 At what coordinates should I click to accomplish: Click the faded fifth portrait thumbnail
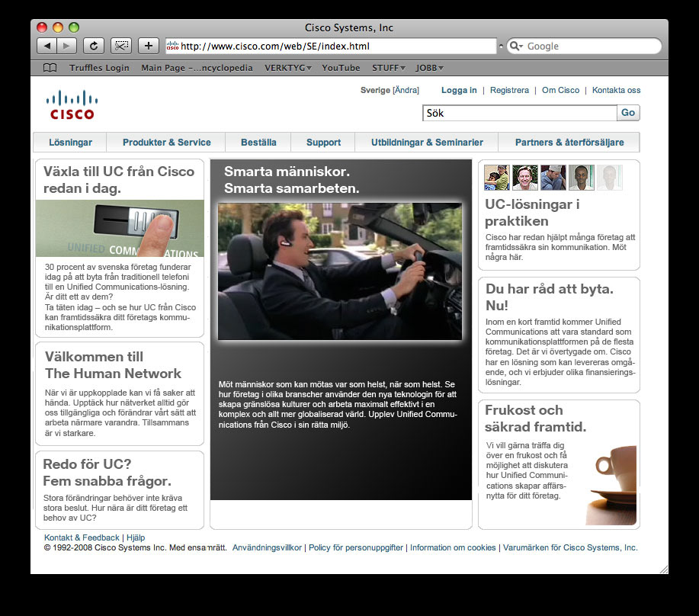click(x=609, y=178)
